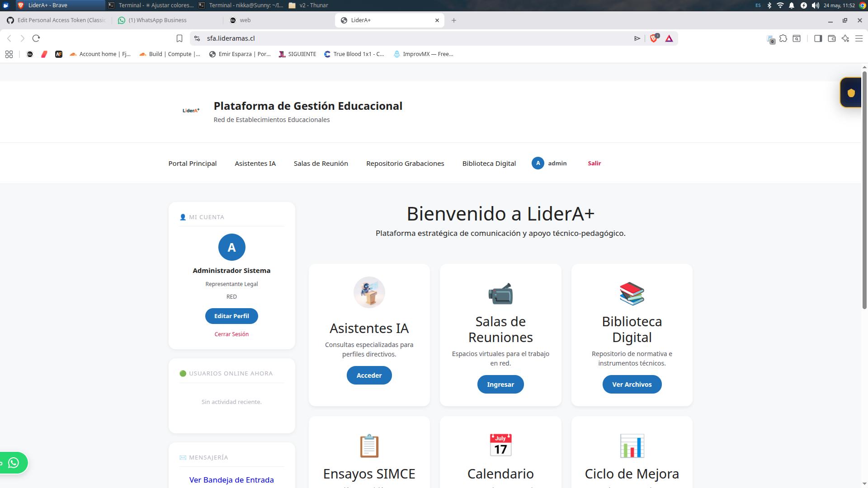Switch to the Terminal Ajustar colores window

click(151, 5)
